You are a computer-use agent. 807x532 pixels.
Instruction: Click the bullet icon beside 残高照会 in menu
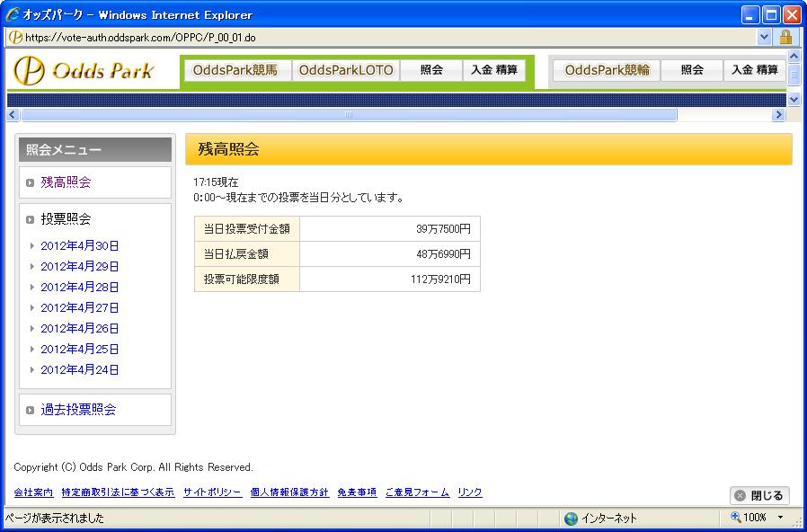(x=30, y=182)
